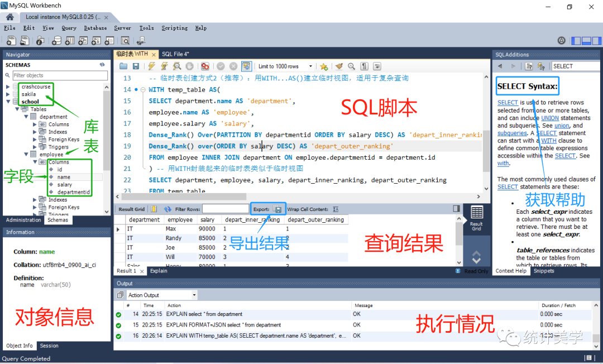Create a new function icon

(109, 40)
